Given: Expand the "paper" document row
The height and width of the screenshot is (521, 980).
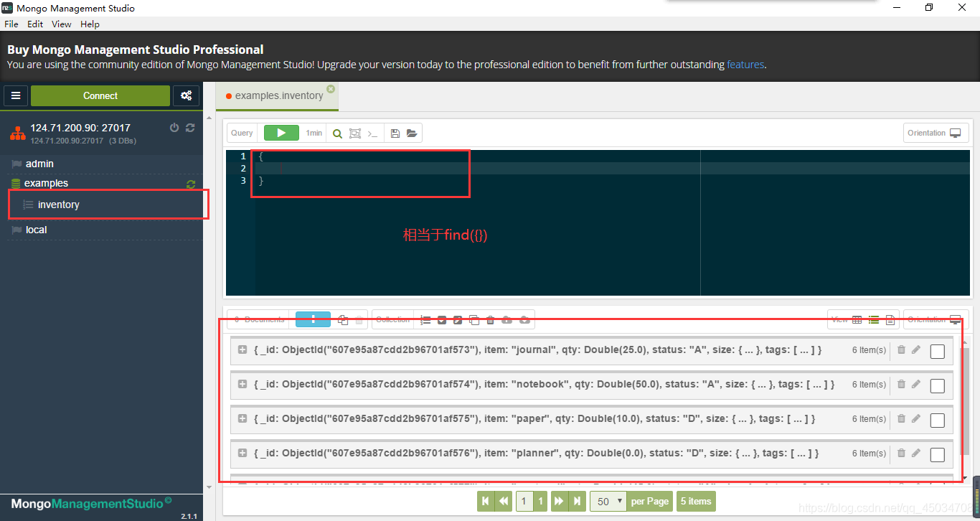Looking at the screenshot, I should click(242, 418).
